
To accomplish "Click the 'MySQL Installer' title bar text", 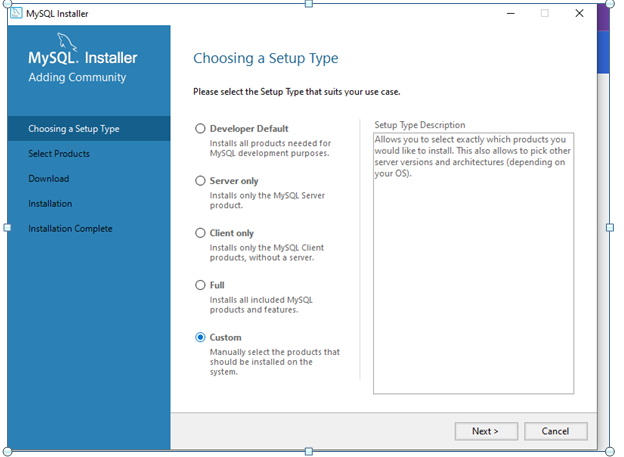I will point(57,14).
